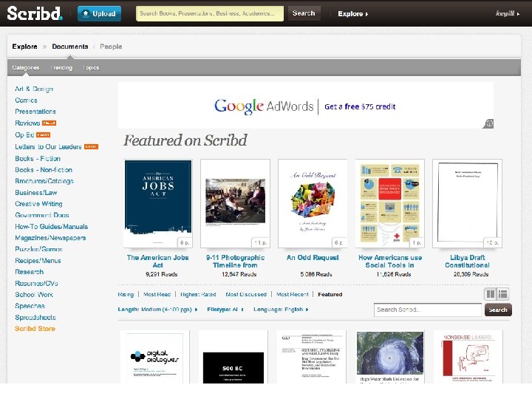Select the Categories subtab
Viewport: 532px width, 399px height.
26,67
